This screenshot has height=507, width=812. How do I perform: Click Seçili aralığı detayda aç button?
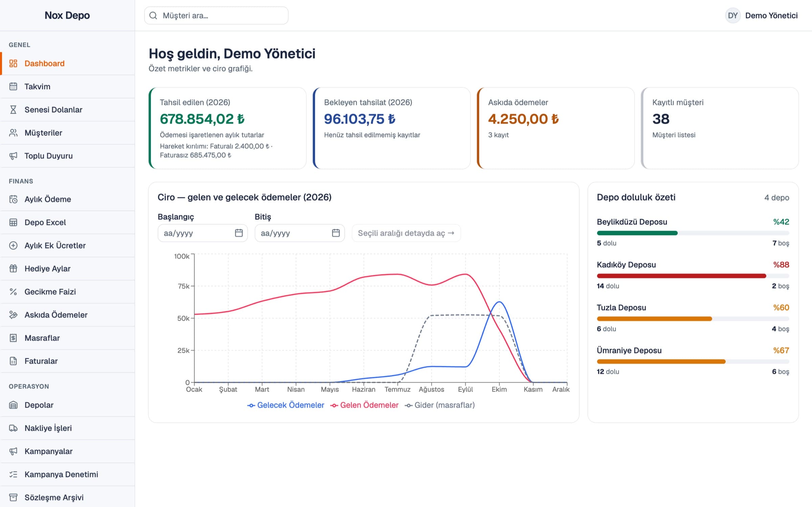406,233
